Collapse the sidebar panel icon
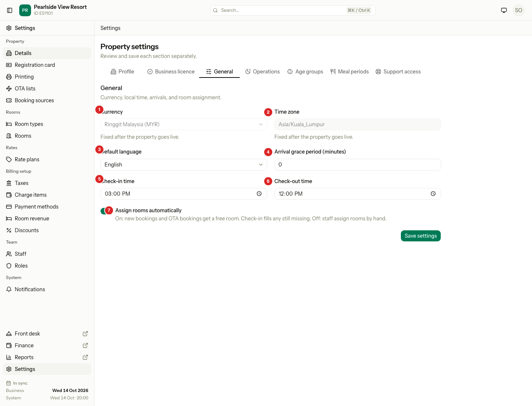Image resolution: width=532 pixels, height=406 pixels. 10,10
